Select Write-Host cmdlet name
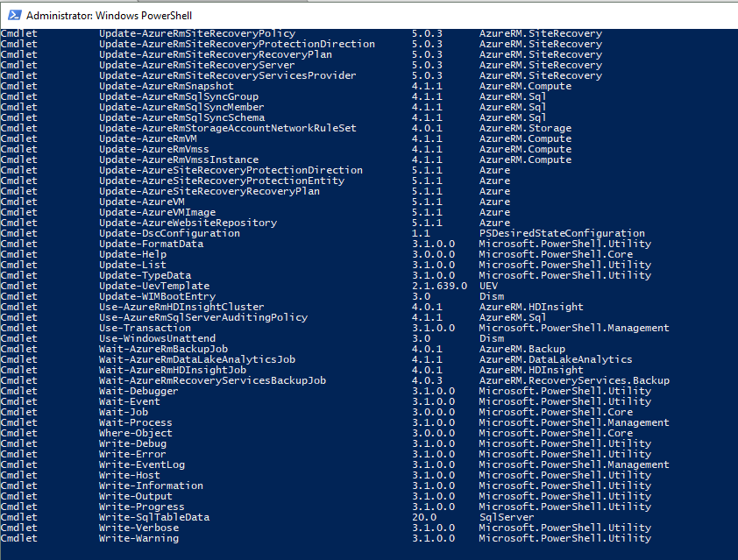This screenshot has height=560, width=738. point(130,475)
